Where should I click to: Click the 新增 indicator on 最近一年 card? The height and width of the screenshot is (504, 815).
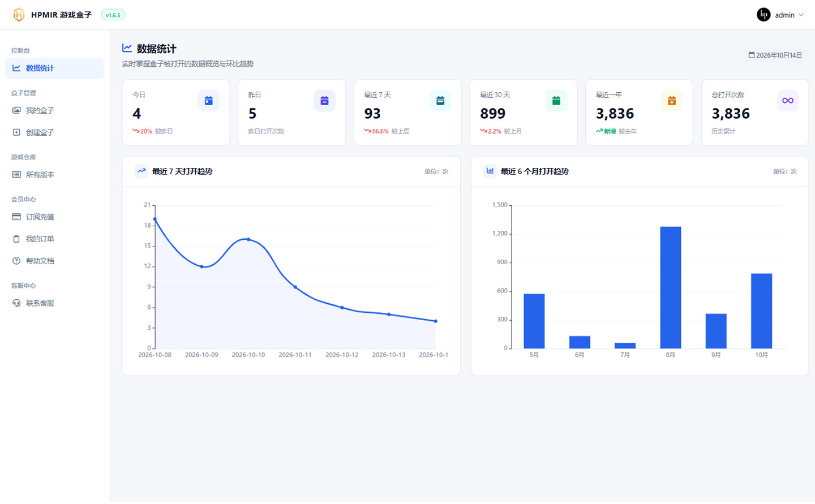(x=606, y=131)
